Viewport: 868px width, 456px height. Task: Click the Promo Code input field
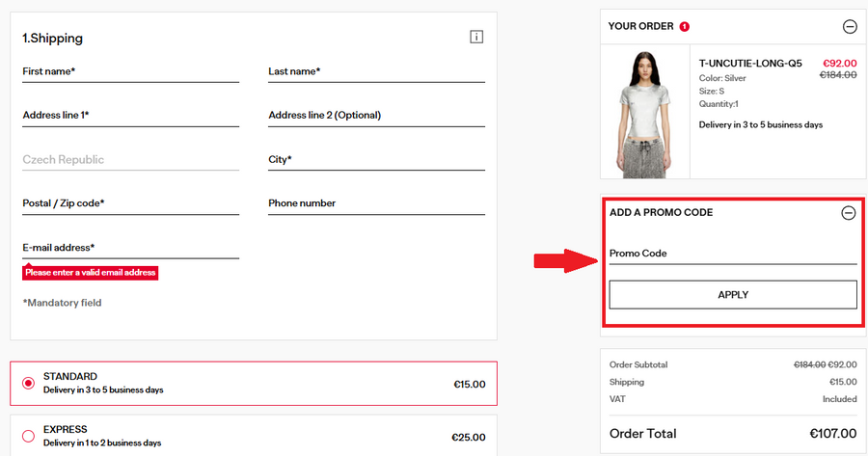[x=733, y=254]
